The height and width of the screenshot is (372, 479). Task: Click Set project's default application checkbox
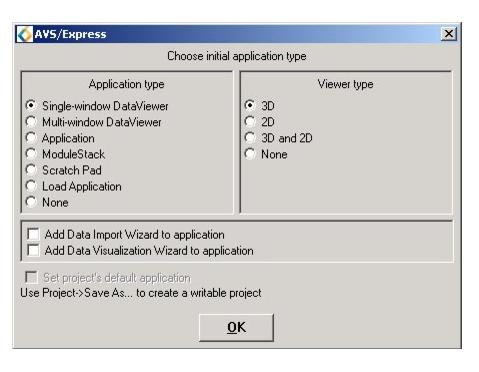click(31, 277)
